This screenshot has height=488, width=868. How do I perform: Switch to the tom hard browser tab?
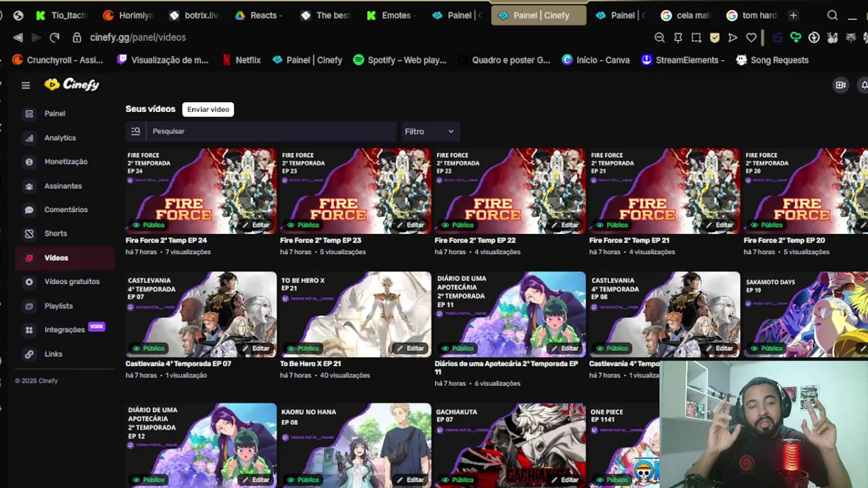(751, 15)
